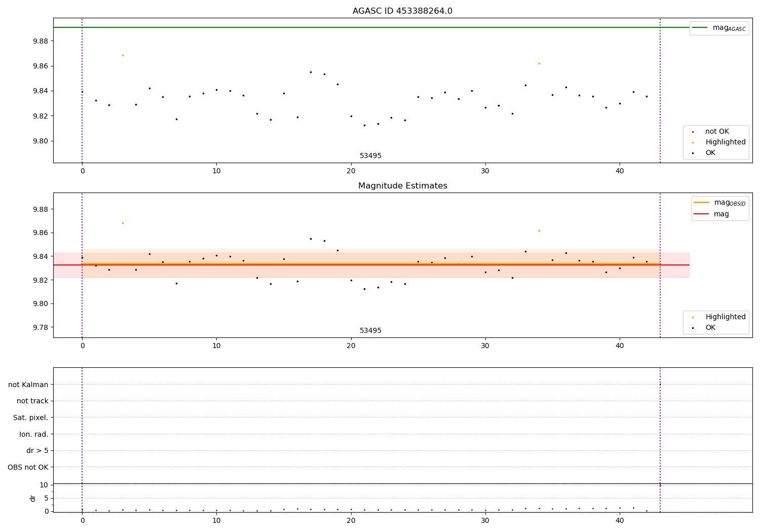Click the red 'mag' legend entry in middle plot
Image resolution: width=760 pixels, height=532 pixels.
coord(711,214)
